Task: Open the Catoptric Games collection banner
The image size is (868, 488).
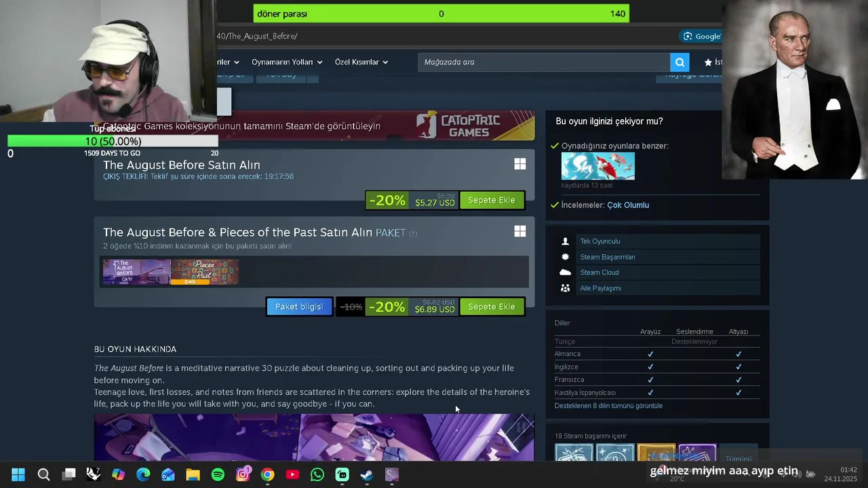Action: [x=315, y=125]
